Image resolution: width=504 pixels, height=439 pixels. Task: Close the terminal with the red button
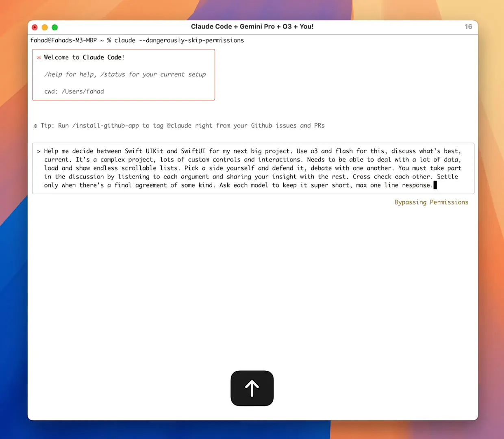35,27
